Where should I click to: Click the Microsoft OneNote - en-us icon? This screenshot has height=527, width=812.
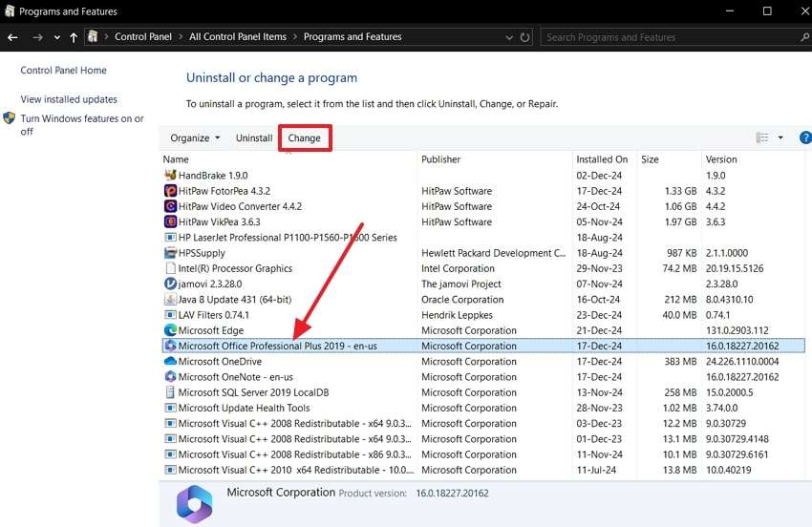pos(170,377)
